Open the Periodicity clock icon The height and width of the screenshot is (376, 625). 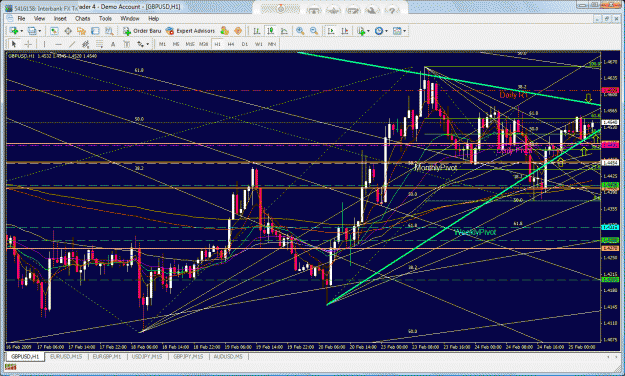(379, 31)
